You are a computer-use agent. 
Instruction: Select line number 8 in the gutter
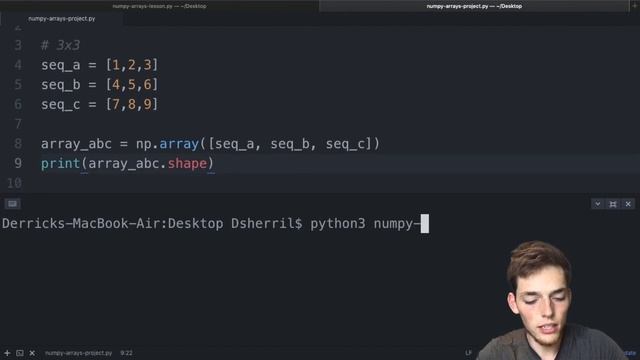click(x=18, y=144)
